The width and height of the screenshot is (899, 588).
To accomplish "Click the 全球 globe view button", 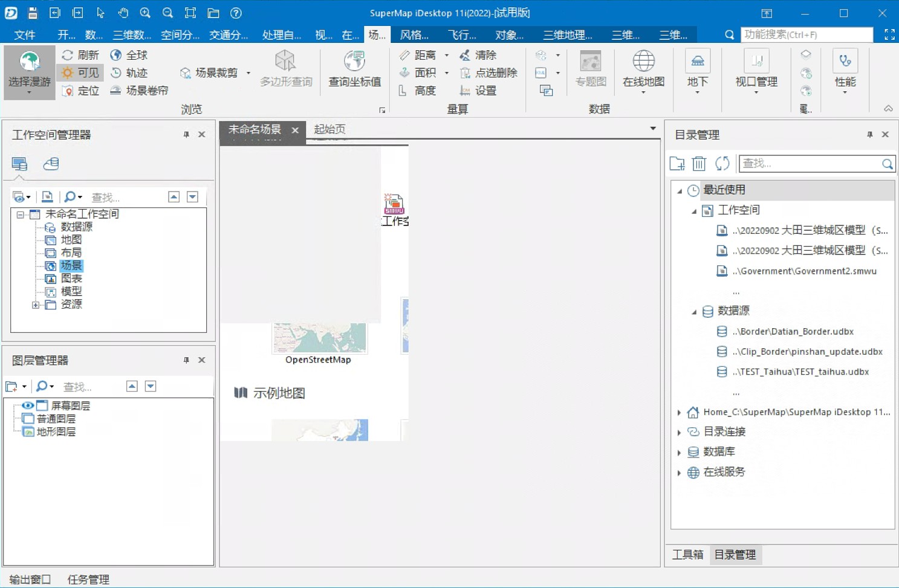I will 129,55.
